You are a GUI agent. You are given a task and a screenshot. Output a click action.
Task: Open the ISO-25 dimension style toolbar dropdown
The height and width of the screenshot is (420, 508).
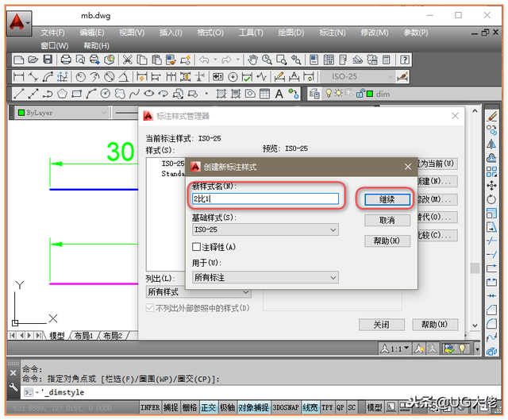[x=357, y=77]
